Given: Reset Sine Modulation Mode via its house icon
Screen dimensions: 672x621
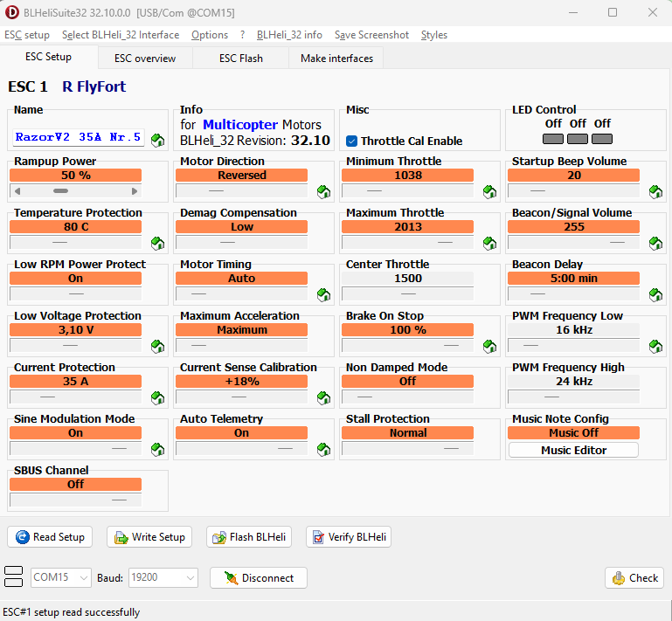Looking at the screenshot, I should (157, 449).
